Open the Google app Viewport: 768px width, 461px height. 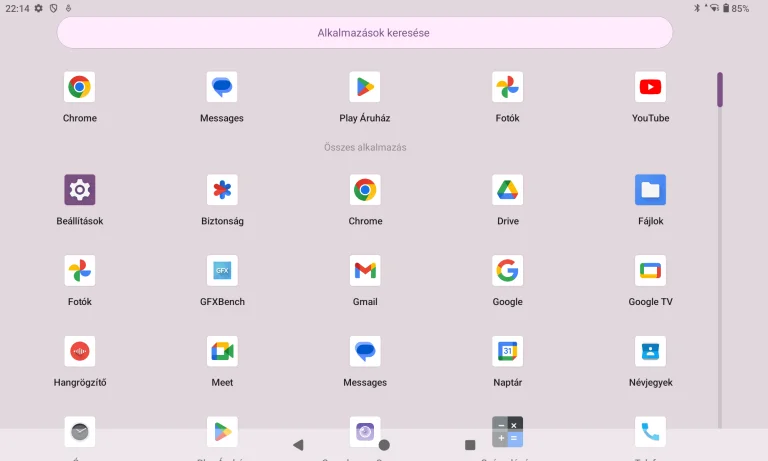point(507,270)
